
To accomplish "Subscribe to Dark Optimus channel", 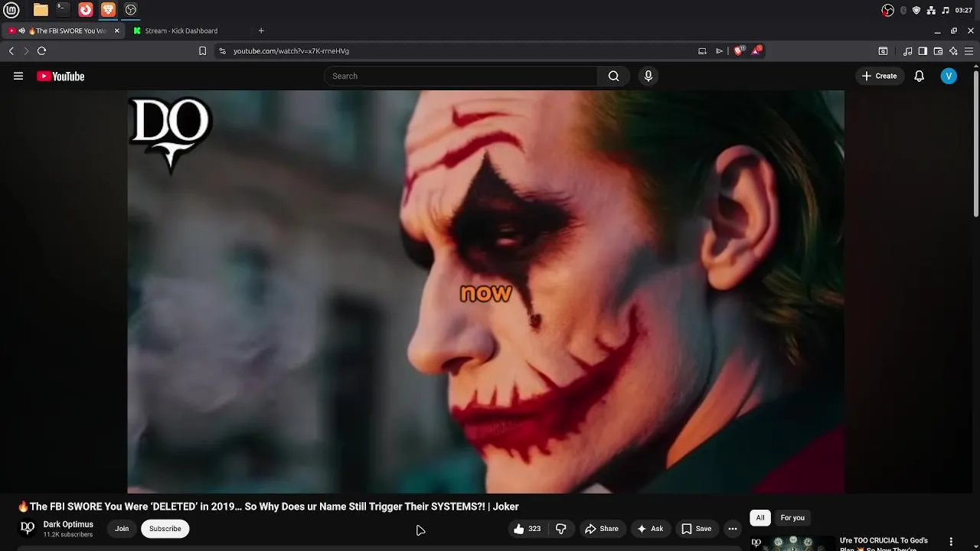I will (x=165, y=529).
